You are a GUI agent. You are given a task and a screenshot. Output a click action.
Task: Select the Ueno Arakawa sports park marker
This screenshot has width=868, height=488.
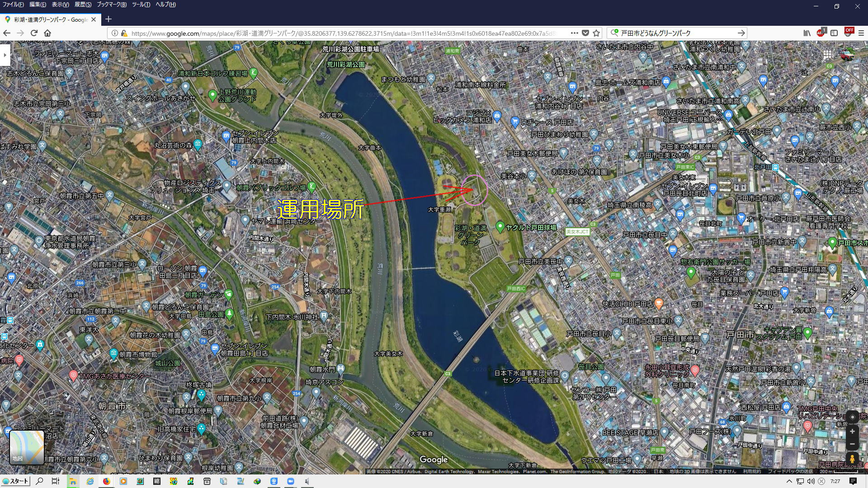pyautogui.click(x=212, y=95)
